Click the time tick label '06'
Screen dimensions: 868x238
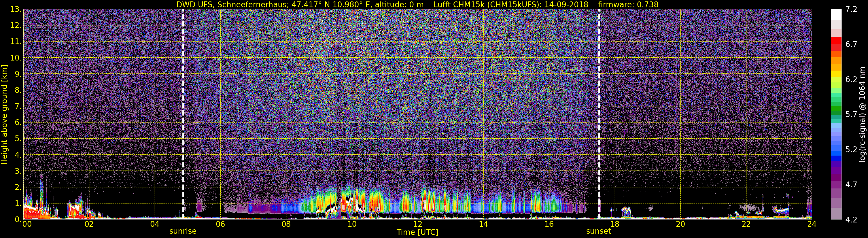click(x=220, y=224)
